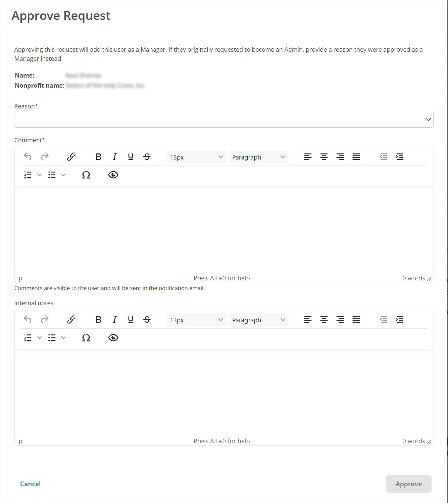This screenshot has height=503, width=448.
Task: Expand the bullet list options in Internal notes
Action: [63, 337]
